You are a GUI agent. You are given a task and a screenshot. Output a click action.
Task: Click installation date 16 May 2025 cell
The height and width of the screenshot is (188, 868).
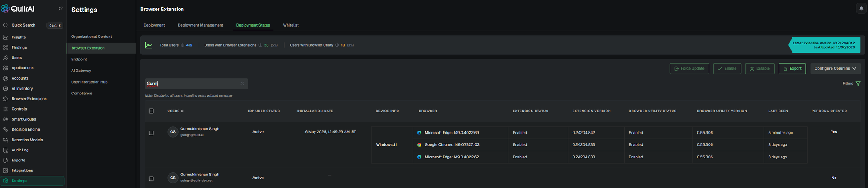tap(330, 132)
